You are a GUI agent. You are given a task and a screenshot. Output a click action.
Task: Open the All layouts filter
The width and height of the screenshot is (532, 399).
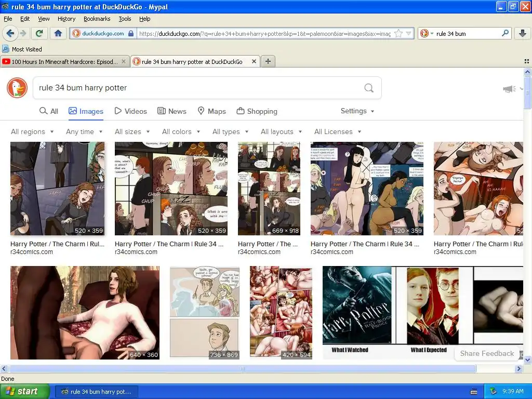(x=281, y=131)
